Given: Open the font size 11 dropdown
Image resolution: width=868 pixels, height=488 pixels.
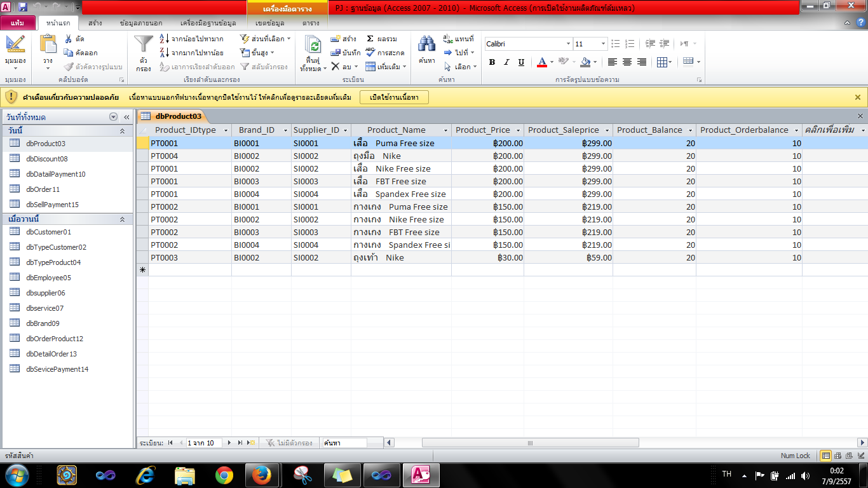Looking at the screenshot, I should [x=604, y=44].
